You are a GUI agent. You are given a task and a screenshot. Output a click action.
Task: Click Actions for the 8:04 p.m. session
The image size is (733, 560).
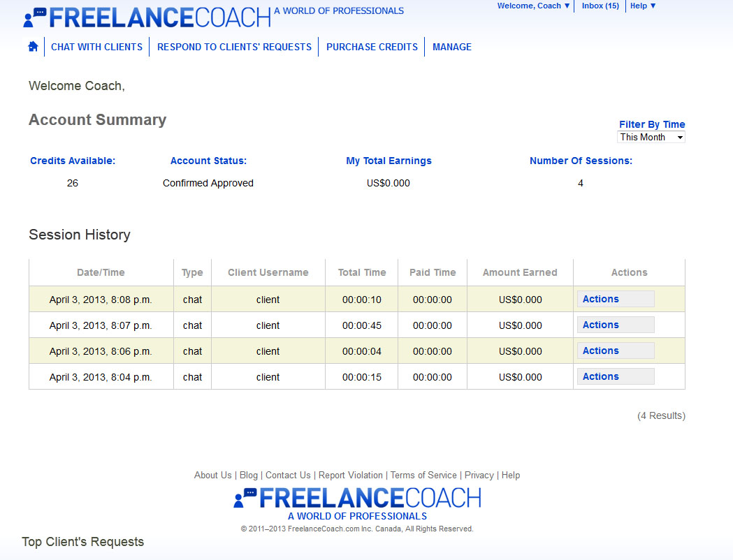(x=615, y=377)
